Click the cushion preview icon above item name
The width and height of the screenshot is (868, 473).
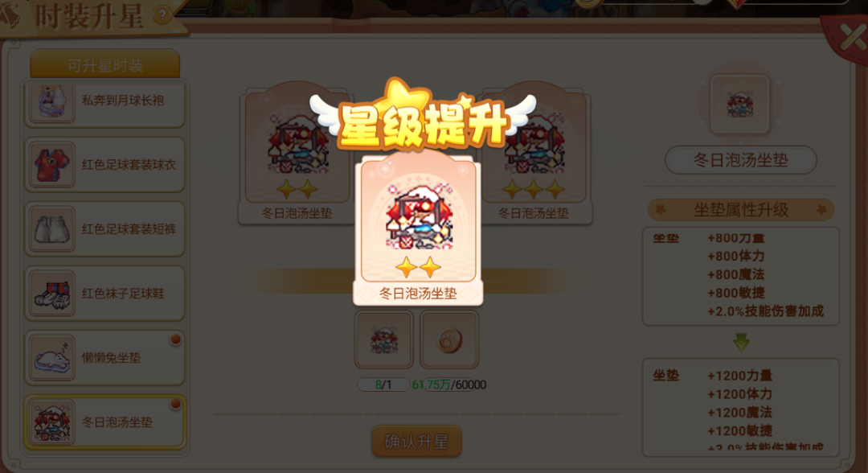pyautogui.click(x=740, y=104)
